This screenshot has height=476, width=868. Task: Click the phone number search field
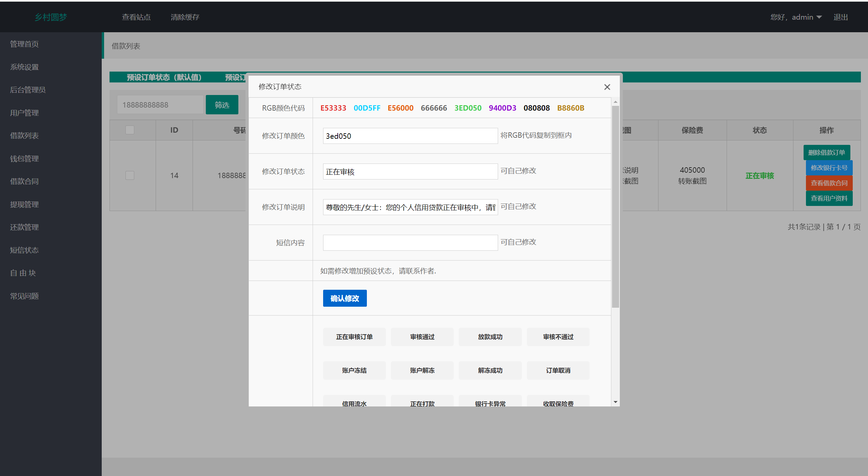[x=160, y=105]
